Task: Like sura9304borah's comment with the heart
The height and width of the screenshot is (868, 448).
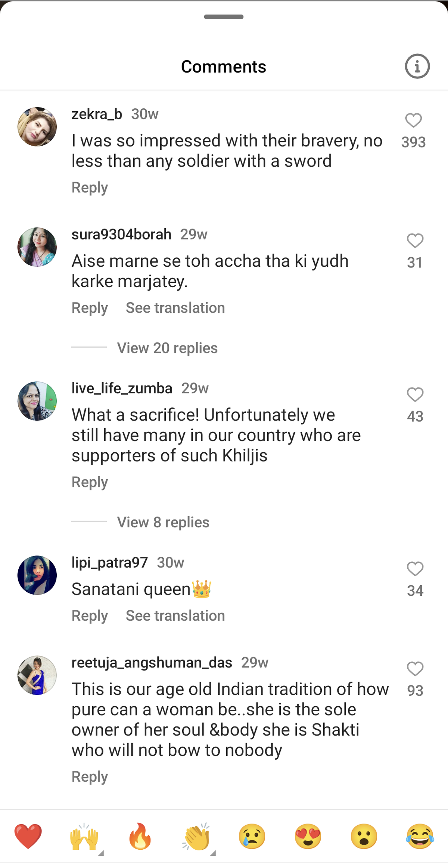Action: tap(415, 241)
